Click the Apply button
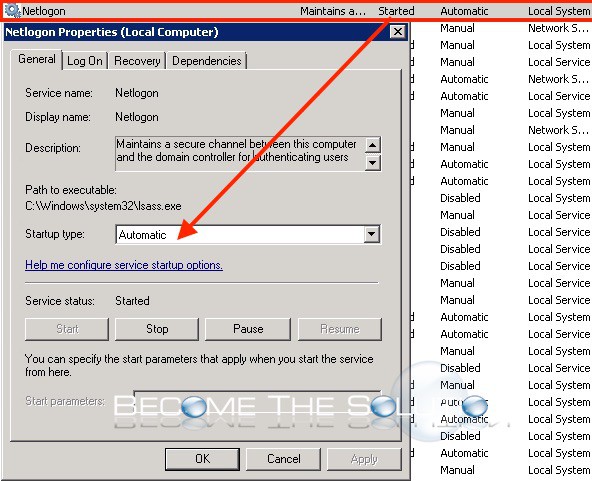The height and width of the screenshot is (481, 592). tap(364, 459)
